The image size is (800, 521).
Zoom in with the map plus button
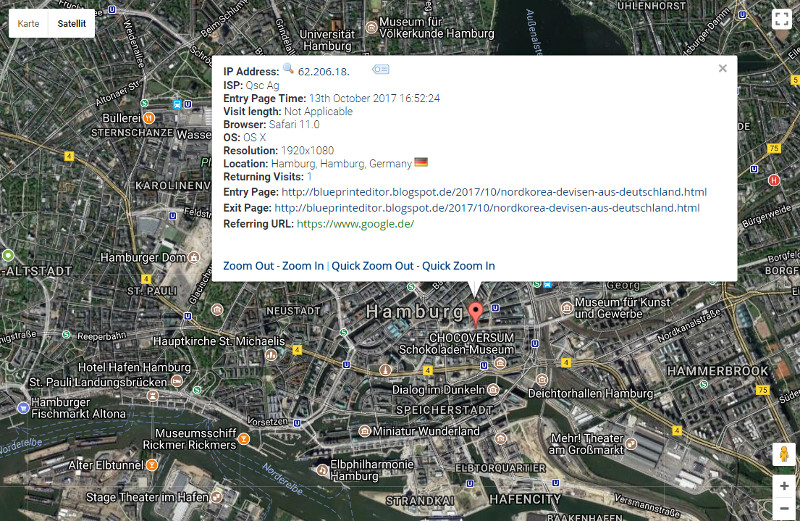click(x=784, y=486)
